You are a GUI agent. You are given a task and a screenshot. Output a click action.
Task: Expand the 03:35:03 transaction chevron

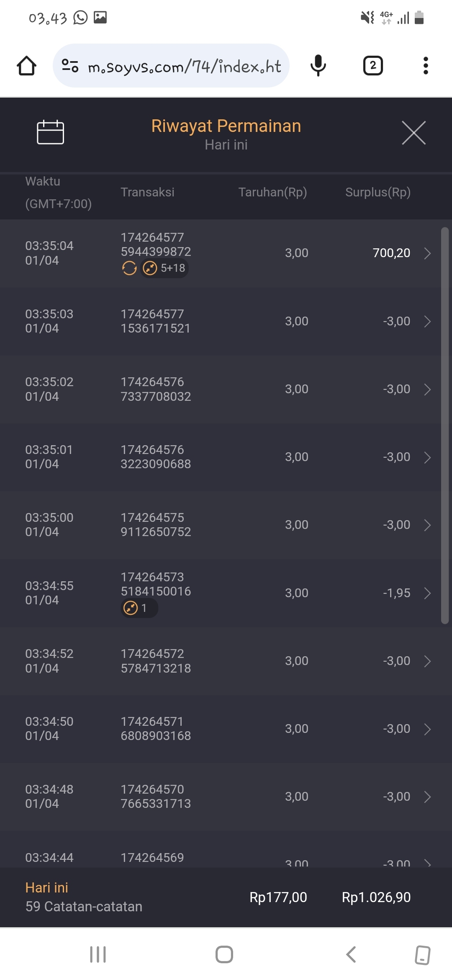pos(427,322)
